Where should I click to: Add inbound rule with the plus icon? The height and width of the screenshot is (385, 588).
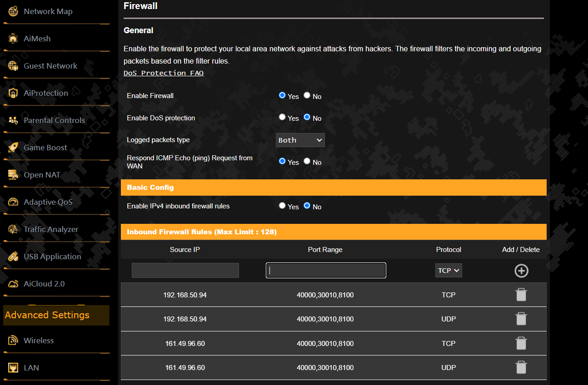521,271
